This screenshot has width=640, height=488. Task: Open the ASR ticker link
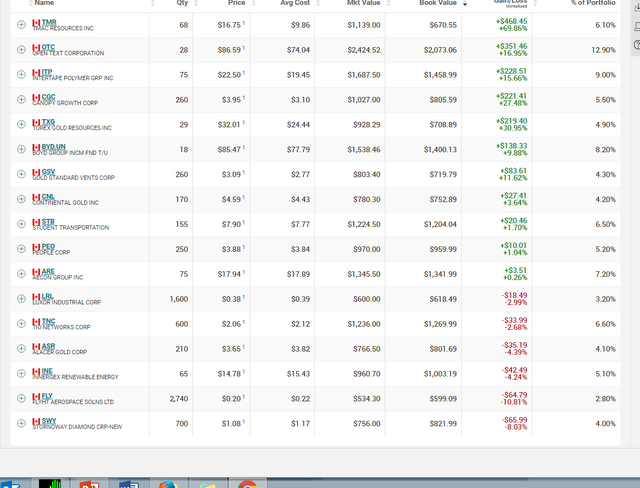(48, 346)
